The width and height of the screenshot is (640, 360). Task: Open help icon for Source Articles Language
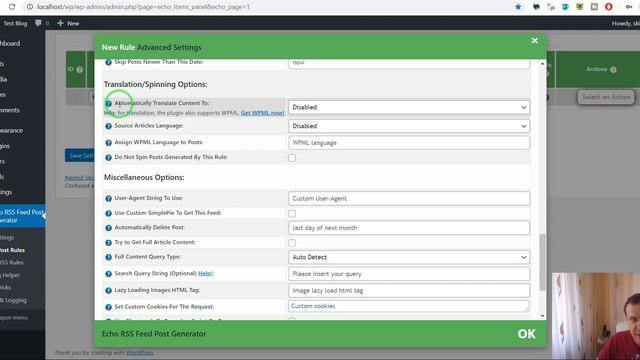[x=109, y=126]
